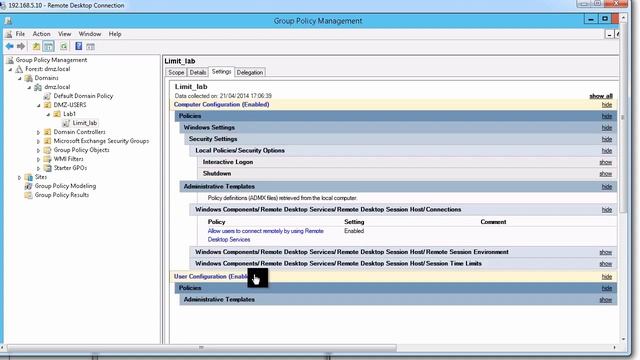This screenshot has width=640, height=360.
Task: Show the Remote Session Environment settings
Action: pos(606,252)
